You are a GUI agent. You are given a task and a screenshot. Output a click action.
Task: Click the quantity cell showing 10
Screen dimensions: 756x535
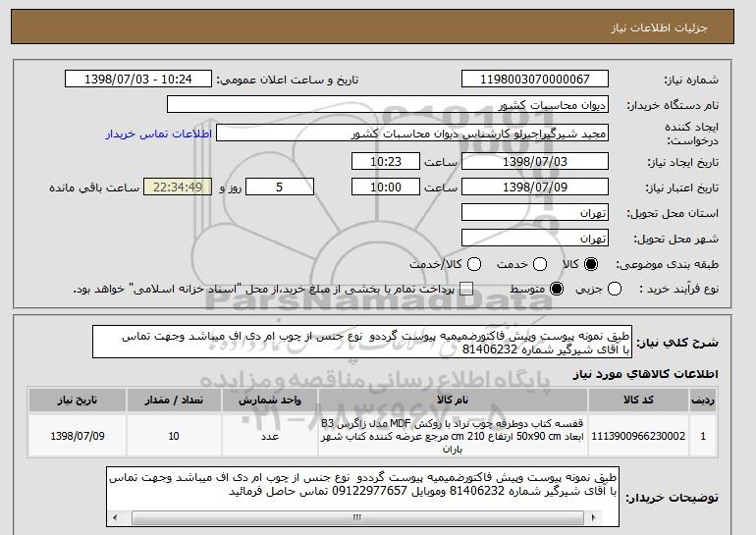[x=174, y=436]
